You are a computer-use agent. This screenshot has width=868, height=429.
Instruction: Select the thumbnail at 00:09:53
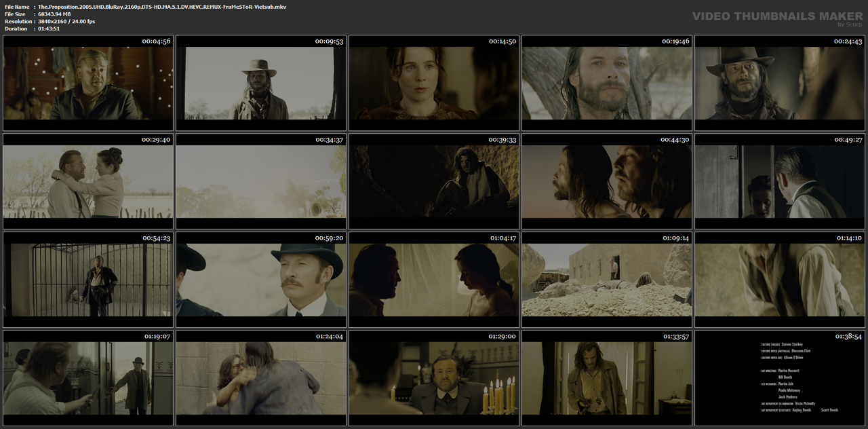(261, 83)
